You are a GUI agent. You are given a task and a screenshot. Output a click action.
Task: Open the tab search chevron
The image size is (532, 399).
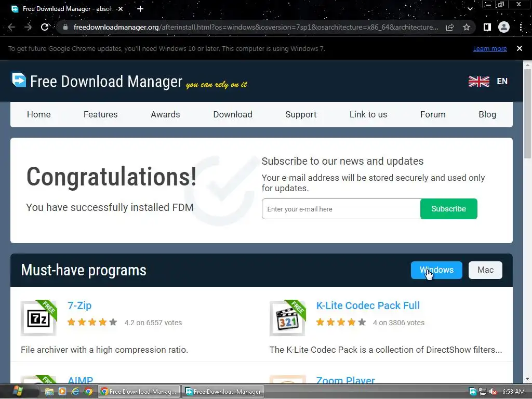[x=470, y=9]
